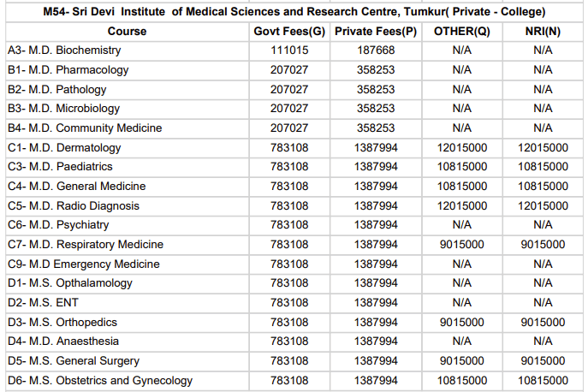Click the Private Fees(P) column header
This screenshot has width=588, height=392.
376,31
